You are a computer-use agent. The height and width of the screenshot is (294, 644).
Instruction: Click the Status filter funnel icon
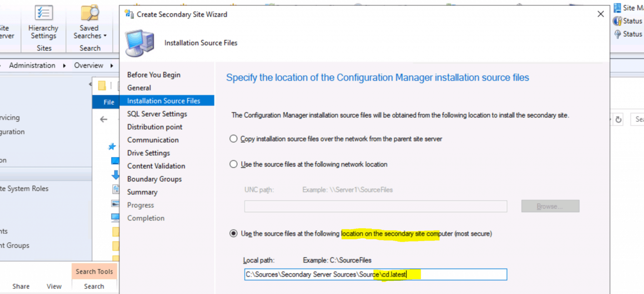point(617,34)
